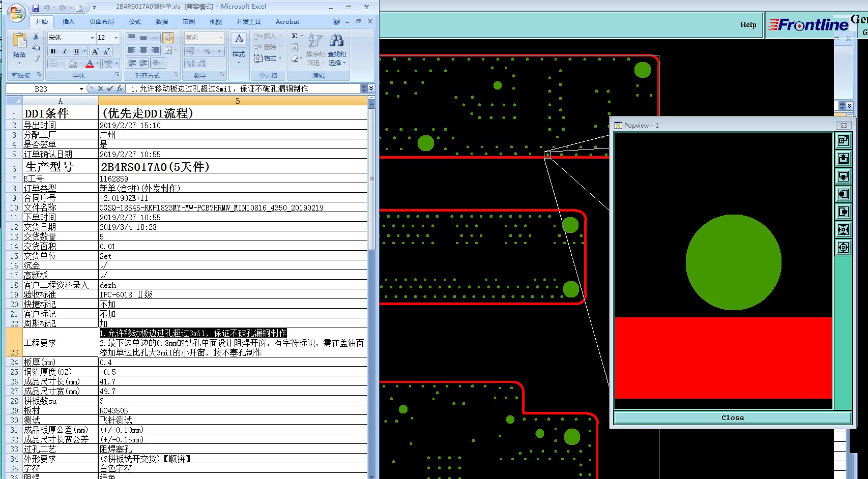Image resolution: width=868 pixels, height=479 pixels.
Task: Switch to the Acrobat ribbon tab
Action: point(287,22)
